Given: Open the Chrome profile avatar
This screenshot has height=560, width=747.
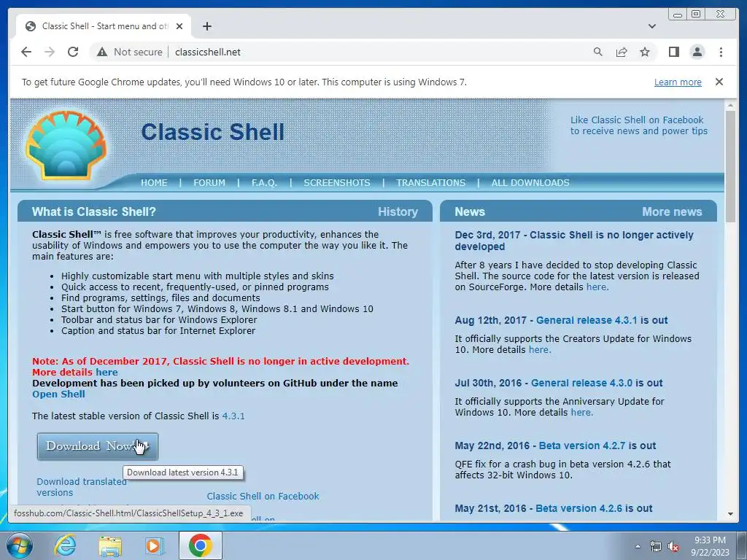Looking at the screenshot, I should tap(697, 52).
